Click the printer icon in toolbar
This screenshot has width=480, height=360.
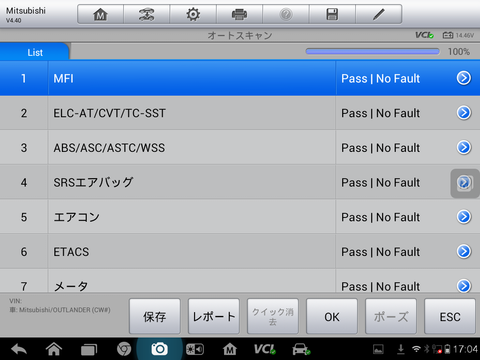239,14
